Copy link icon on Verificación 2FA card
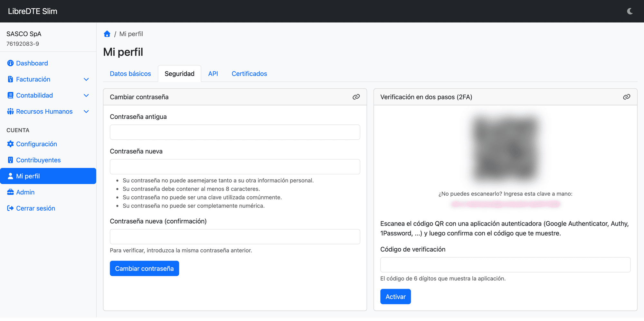 click(x=627, y=97)
